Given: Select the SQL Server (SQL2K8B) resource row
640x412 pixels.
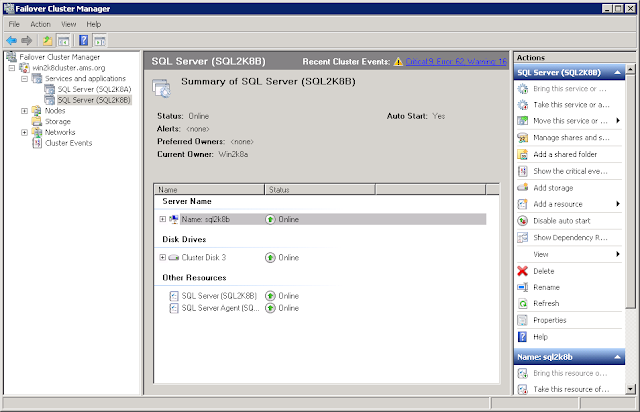Looking at the screenshot, I should pyautogui.click(x=219, y=296).
